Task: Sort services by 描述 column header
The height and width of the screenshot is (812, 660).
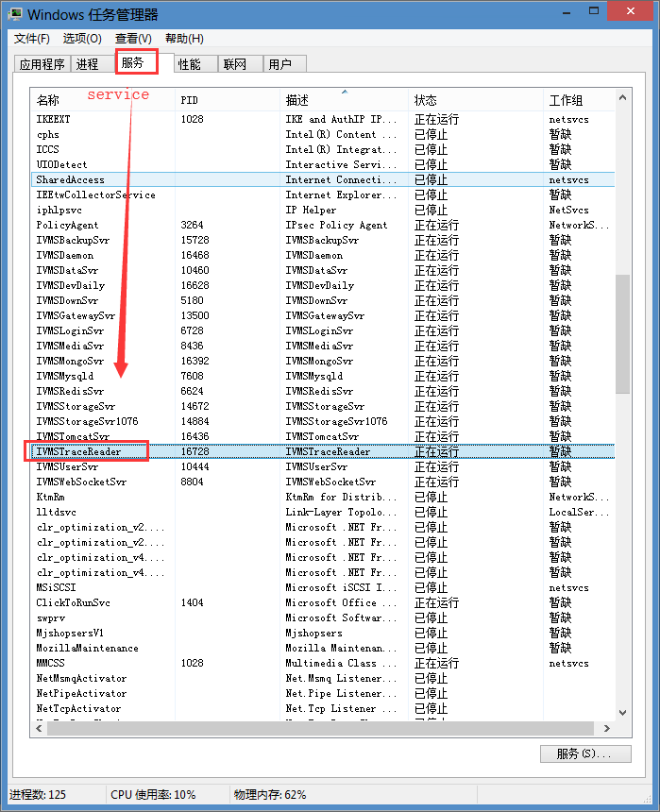Action: 344,100
